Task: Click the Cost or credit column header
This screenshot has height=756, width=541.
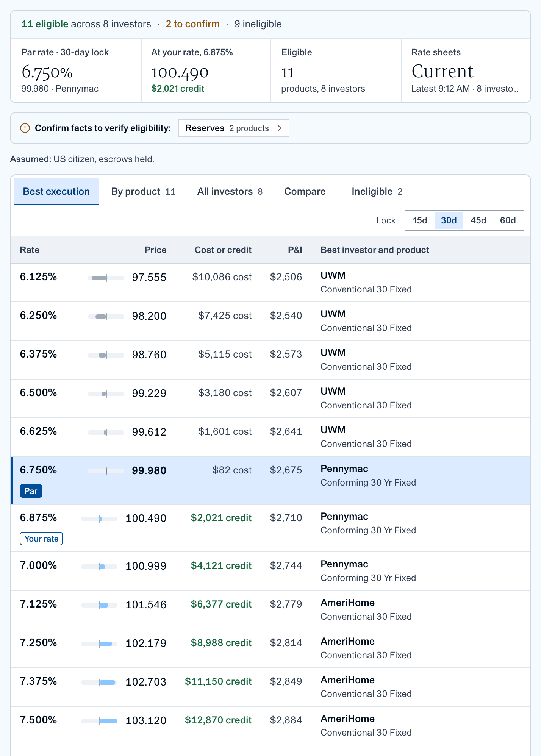Action: (x=223, y=250)
